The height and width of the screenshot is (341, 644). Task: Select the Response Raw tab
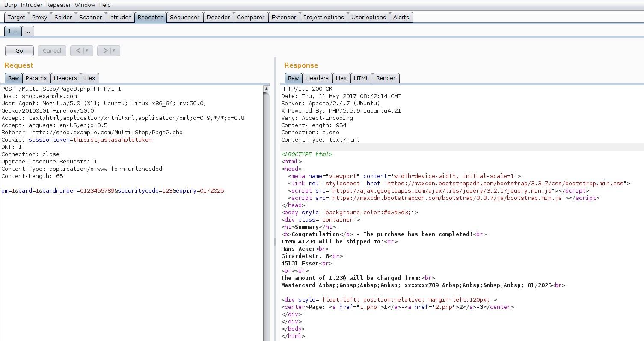[x=293, y=78]
